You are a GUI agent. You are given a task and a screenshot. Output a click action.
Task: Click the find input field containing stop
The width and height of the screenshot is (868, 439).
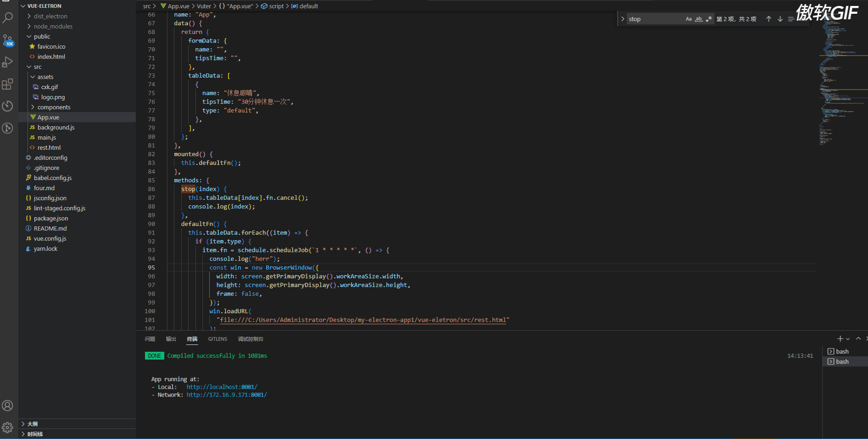[x=654, y=19]
